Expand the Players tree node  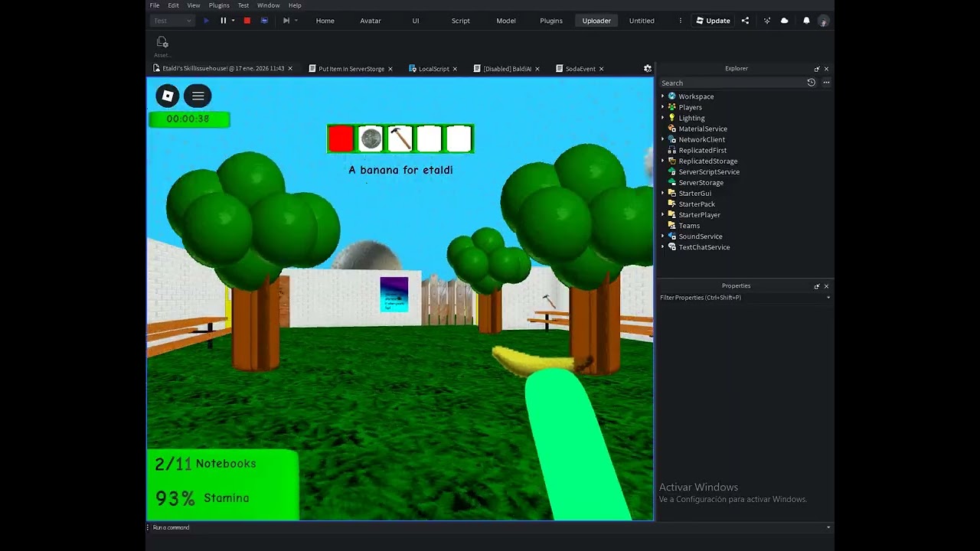coord(663,107)
